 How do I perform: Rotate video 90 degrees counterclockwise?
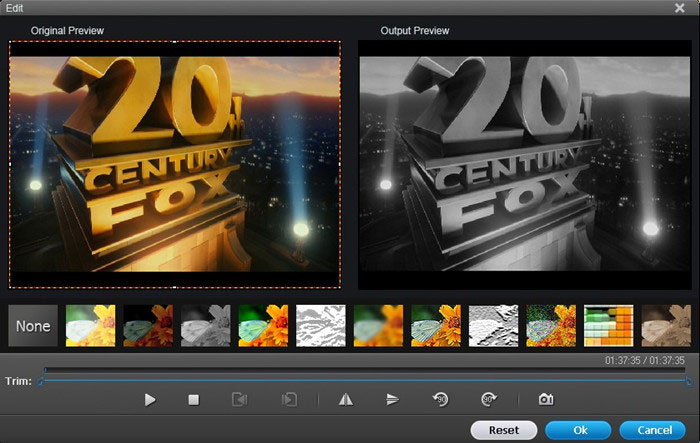441,399
